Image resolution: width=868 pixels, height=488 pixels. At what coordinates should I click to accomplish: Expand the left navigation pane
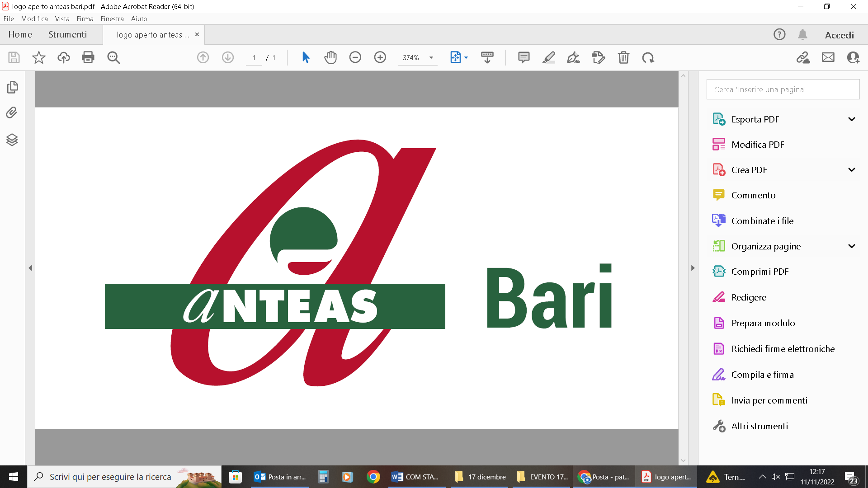point(30,268)
